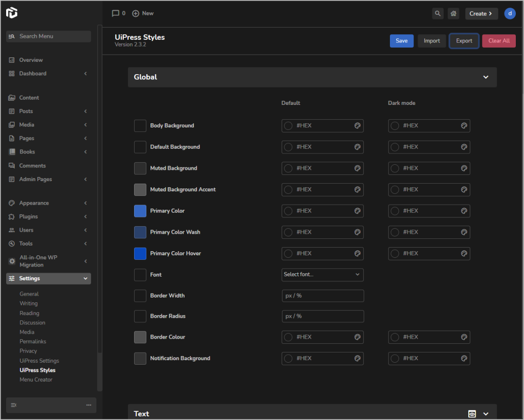524x420 pixels.
Task: Click the blue Save button
Action: coord(402,41)
